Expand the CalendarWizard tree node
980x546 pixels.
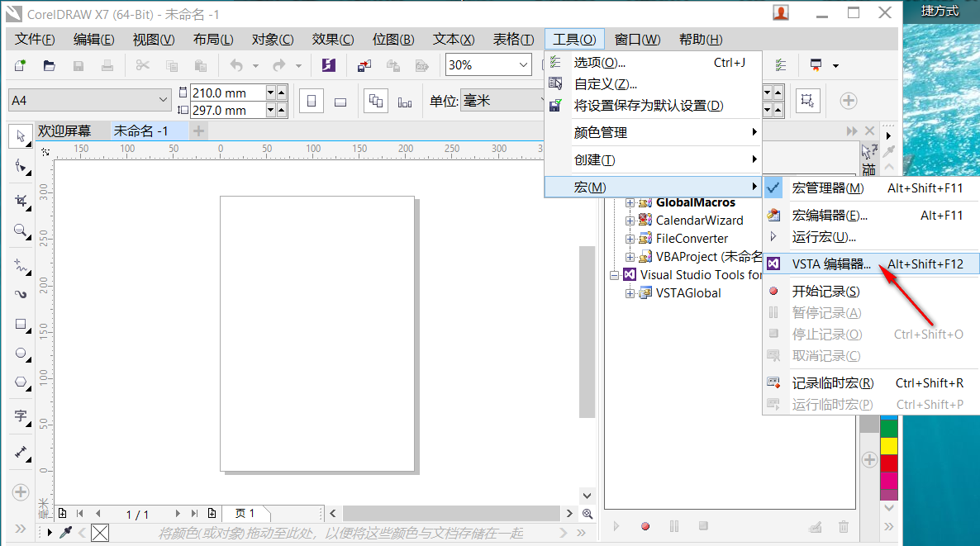630,221
